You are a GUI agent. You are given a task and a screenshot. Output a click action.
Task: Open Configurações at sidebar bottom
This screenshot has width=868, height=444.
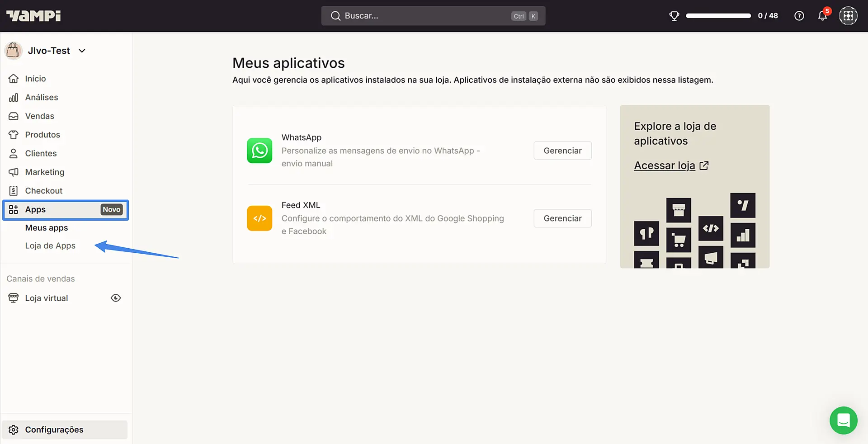coord(65,430)
